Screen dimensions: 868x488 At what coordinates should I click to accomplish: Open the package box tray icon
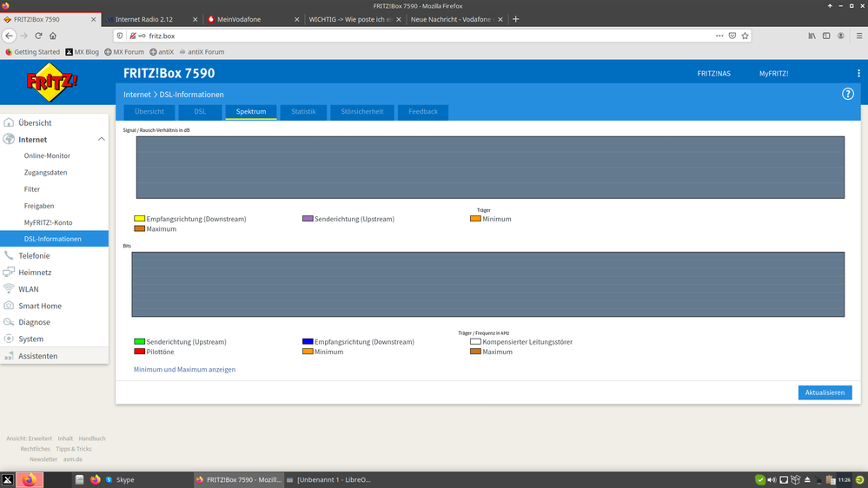[796, 479]
